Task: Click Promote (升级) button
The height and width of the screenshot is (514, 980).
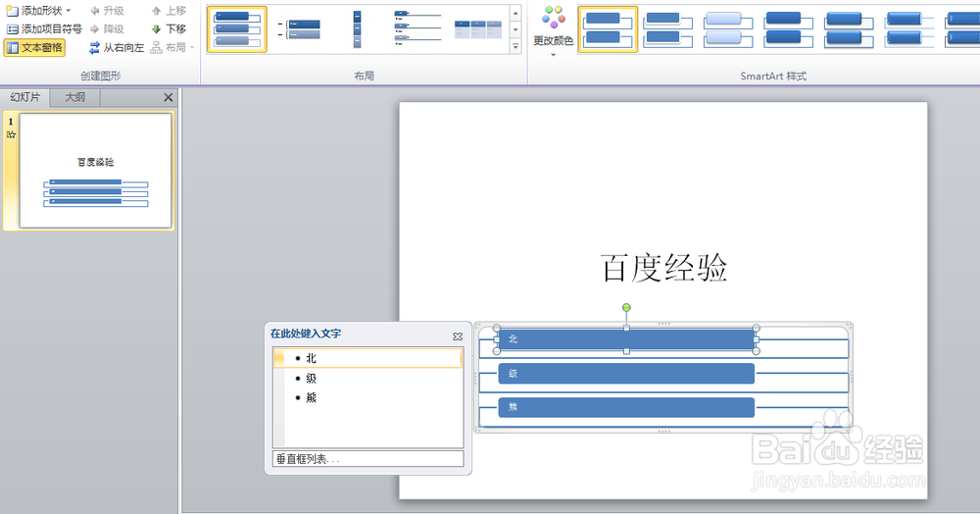Action: pos(107,11)
